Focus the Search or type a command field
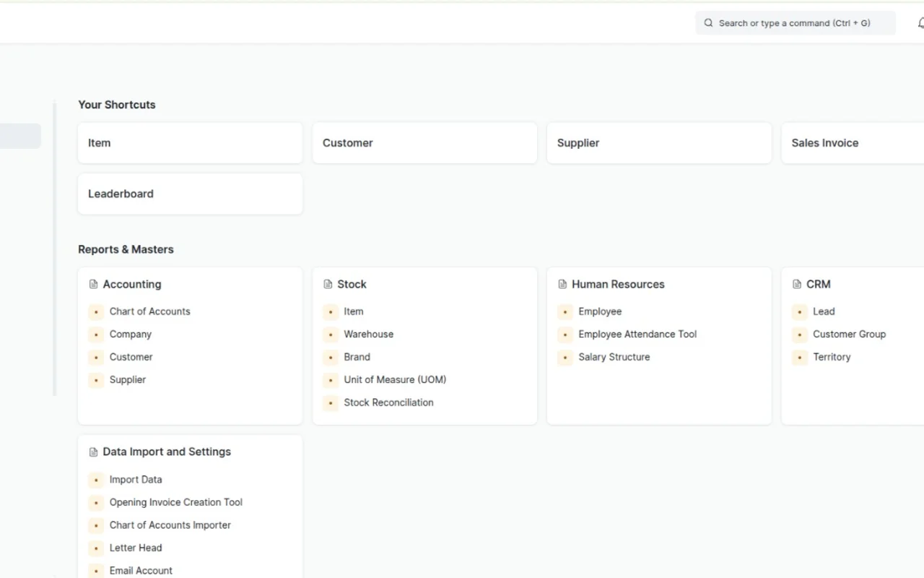924x578 pixels. (x=796, y=23)
